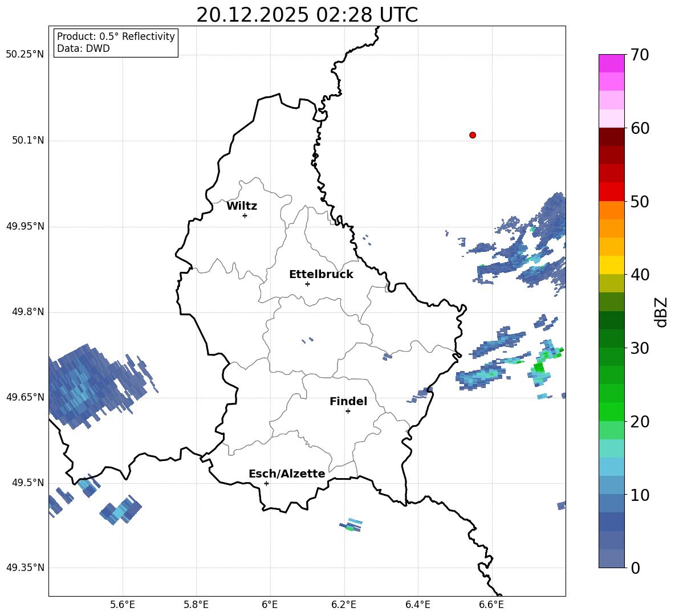Click the colorbar tick label 60

tap(640, 128)
